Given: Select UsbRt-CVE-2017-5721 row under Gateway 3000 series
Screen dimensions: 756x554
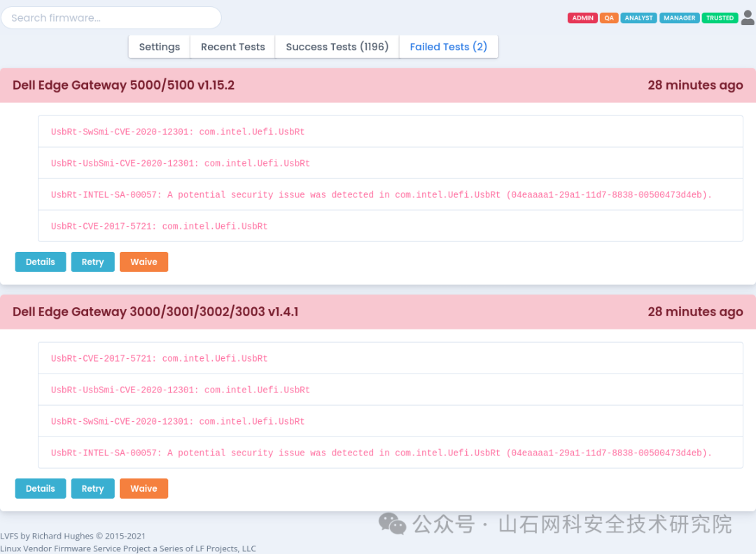Looking at the screenshot, I should (x=391, y=358).
